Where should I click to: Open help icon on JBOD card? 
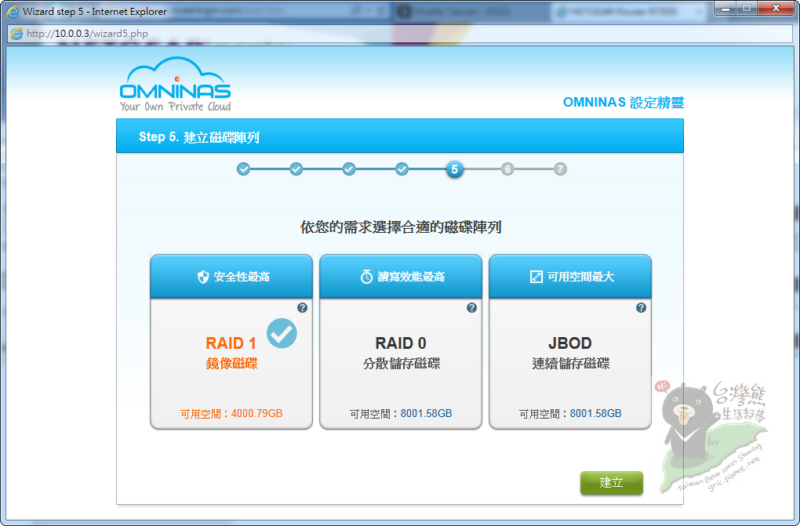[641, 308]
